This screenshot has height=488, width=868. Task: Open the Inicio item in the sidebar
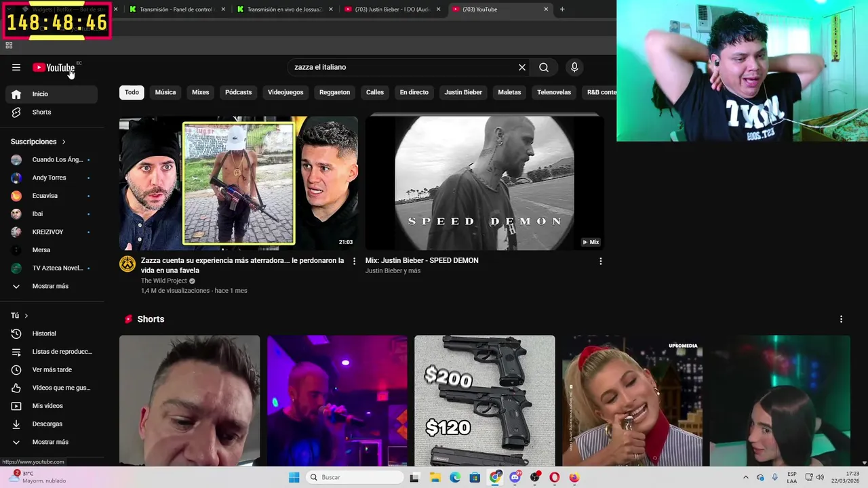tap(52, 94)
